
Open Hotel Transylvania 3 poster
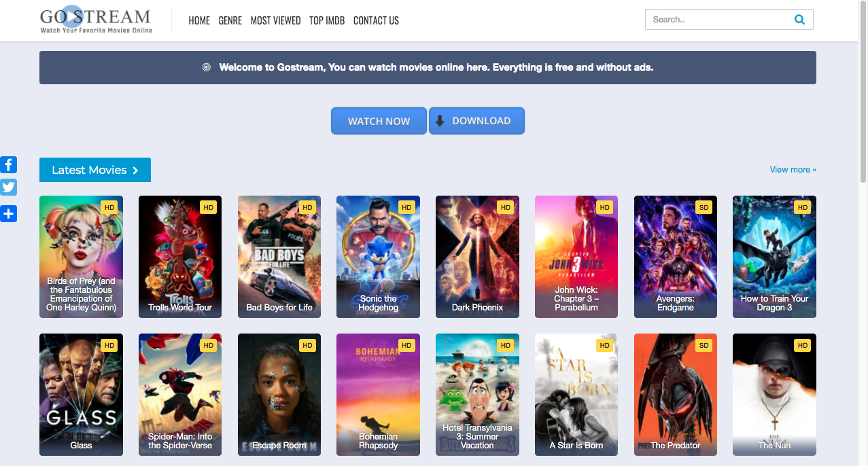477,395
